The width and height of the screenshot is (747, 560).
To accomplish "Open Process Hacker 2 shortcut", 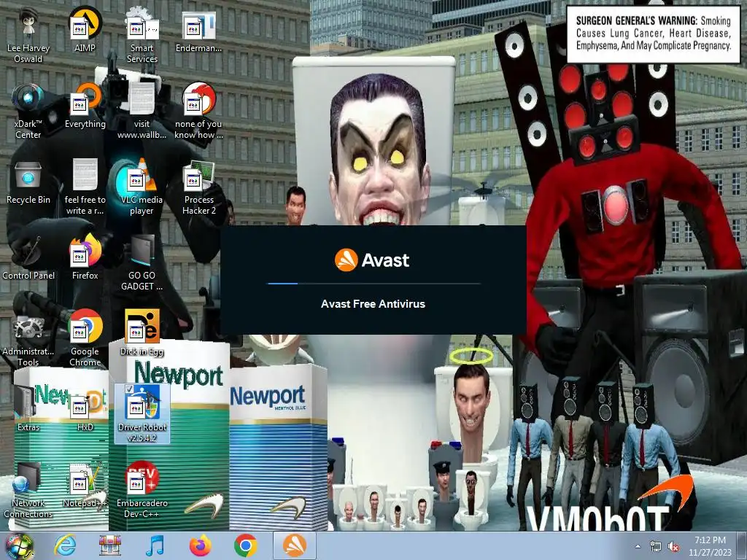I will tap(198, 187).
